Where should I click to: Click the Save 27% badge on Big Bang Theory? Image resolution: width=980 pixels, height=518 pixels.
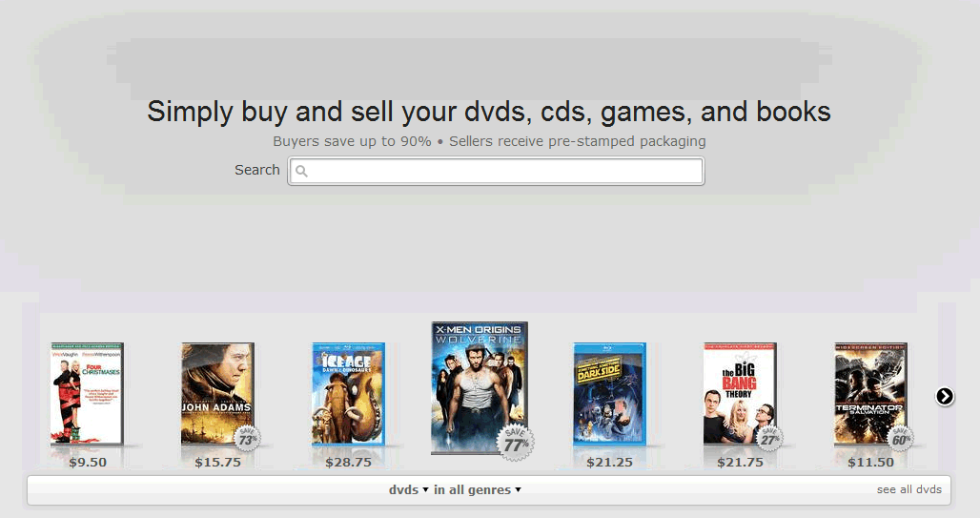click(x=768, y=438)
